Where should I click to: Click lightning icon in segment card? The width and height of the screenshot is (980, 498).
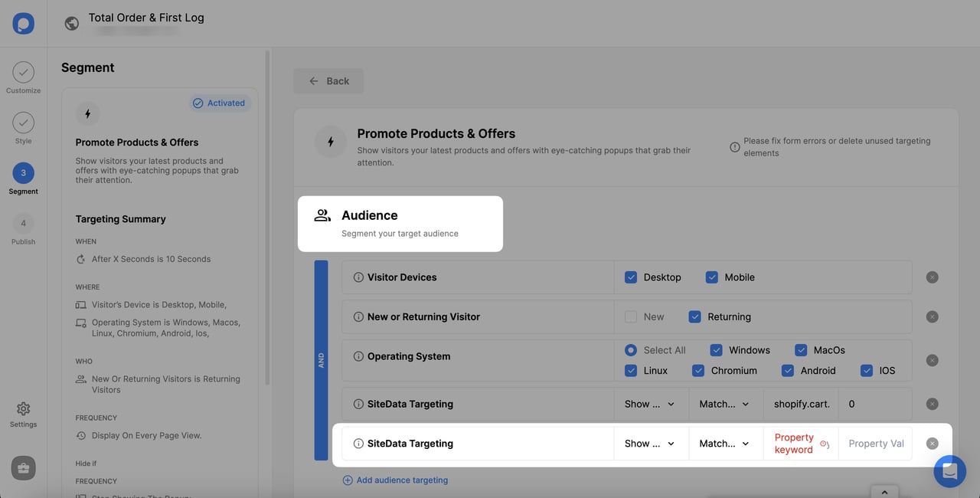[87, 114]
